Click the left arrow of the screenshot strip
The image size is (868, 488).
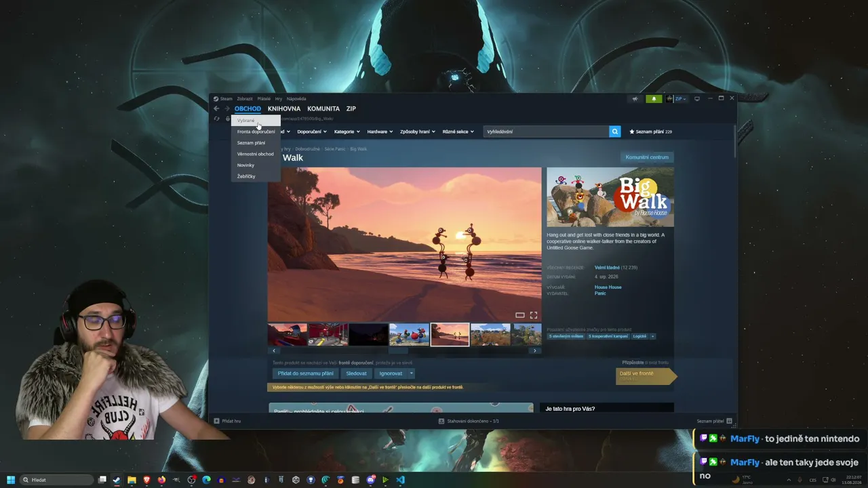click(x=274, y=350)
